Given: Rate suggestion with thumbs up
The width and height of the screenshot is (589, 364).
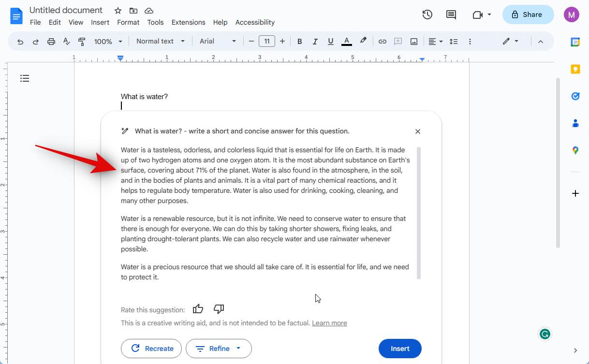Looking at the screenshot, I should tap(198, 309).
